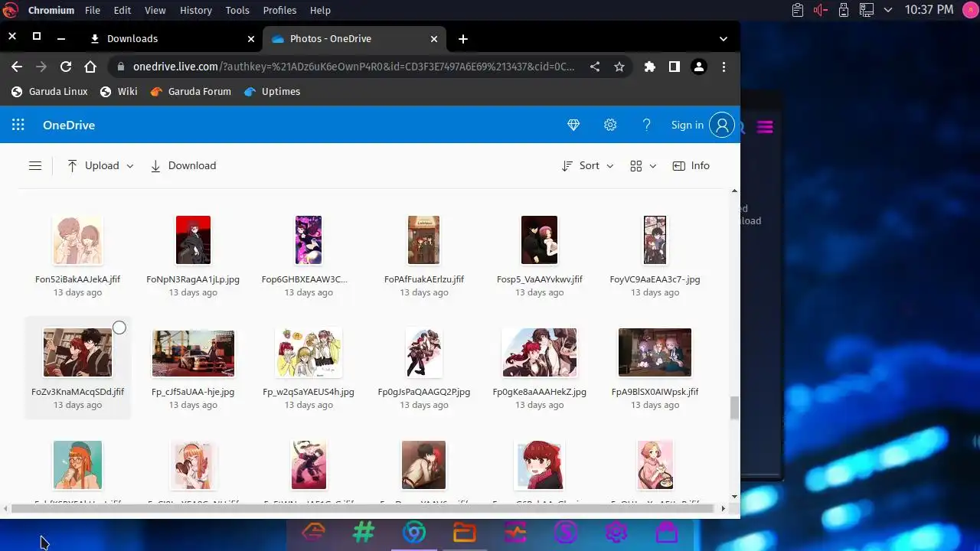Open Fon52iBakAAJekA.jfif thumbnail
The width and height of the screenshot is (980, 551).
click(x=77, y=240)
